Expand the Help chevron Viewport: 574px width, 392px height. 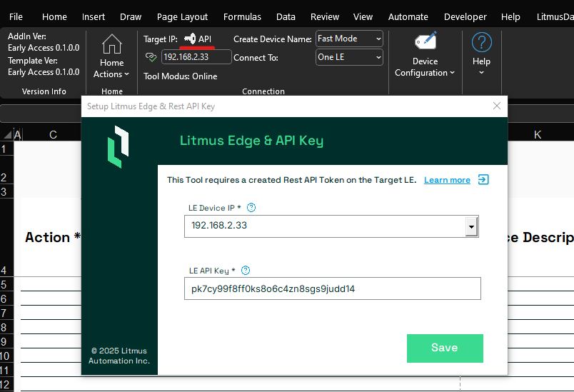pyautogui.click(x=481, y=72)
